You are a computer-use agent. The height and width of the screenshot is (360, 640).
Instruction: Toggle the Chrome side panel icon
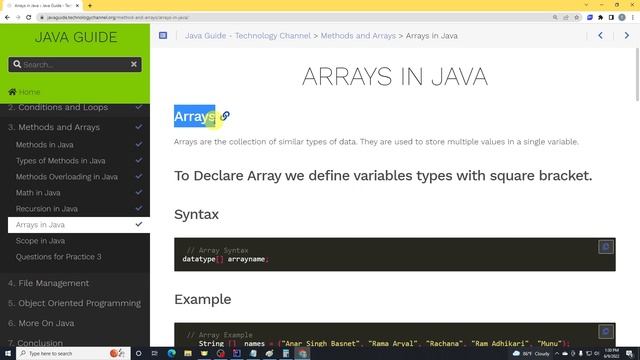[611, 18]
